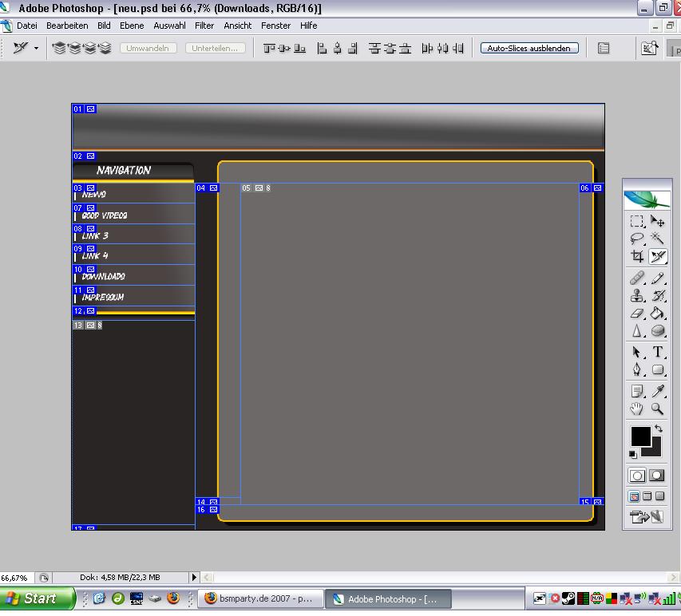
Task: Open the Ebene menu
Action: coord(132,26)
